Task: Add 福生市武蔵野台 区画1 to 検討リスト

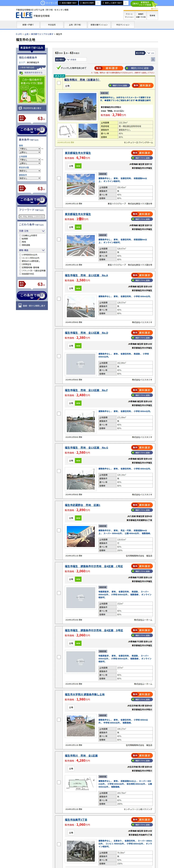Action: [x=142, y=510]
